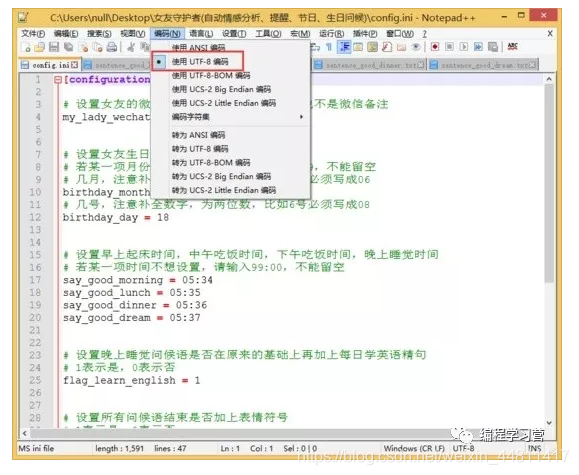Open the 运行(R) menu
The height and width of the screenshot is (475, 579).
pos(332,34)
